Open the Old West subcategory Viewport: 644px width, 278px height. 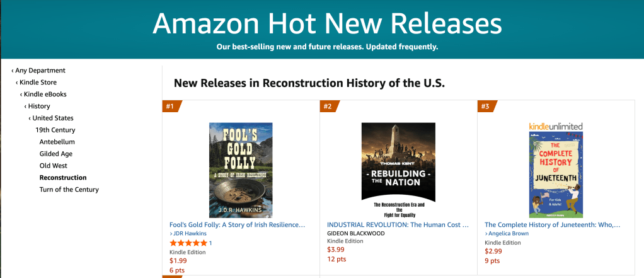53,166
